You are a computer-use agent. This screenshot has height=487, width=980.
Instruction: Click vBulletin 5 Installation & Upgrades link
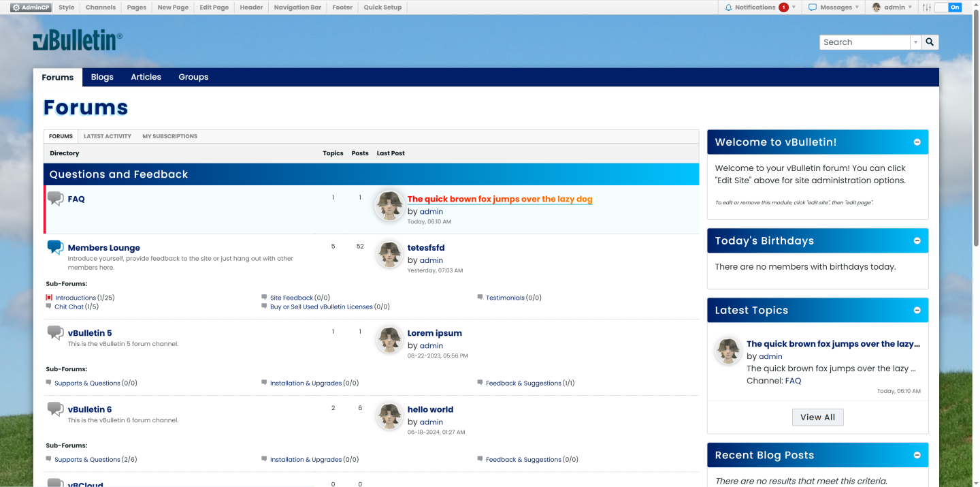[306, 383]
